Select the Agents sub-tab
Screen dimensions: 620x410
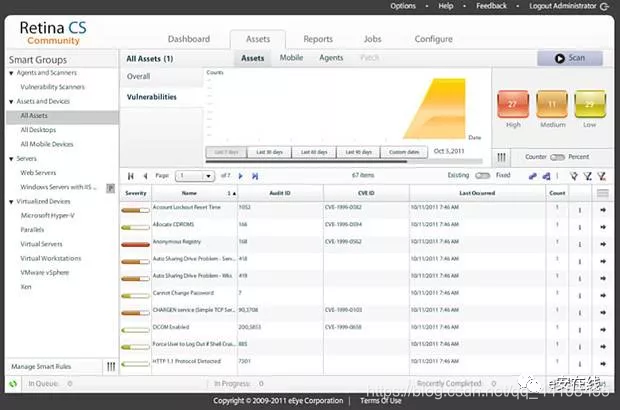pyautogui.click(x=331, y=58)
